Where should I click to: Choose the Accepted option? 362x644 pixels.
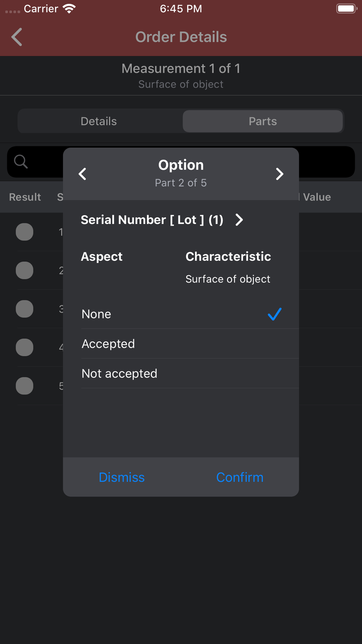click(x=108, y=344)
